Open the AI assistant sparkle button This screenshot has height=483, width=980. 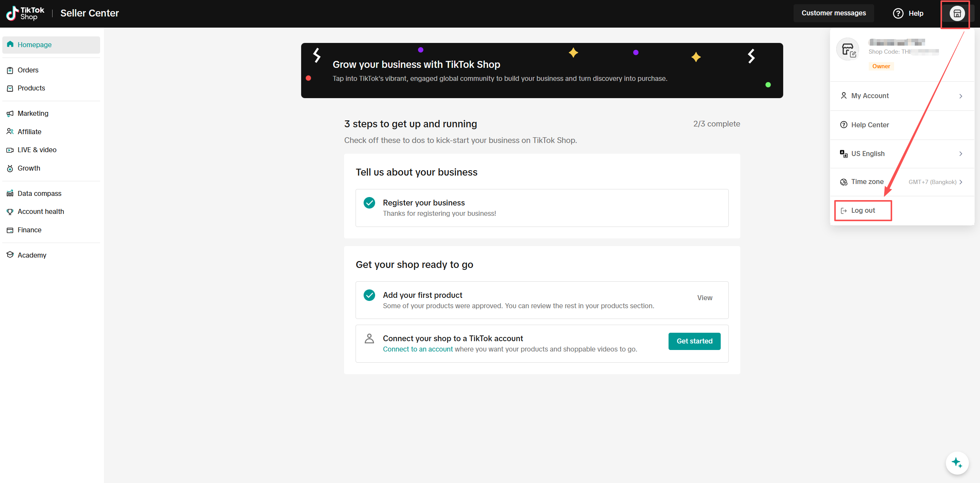tap(957, 463)
